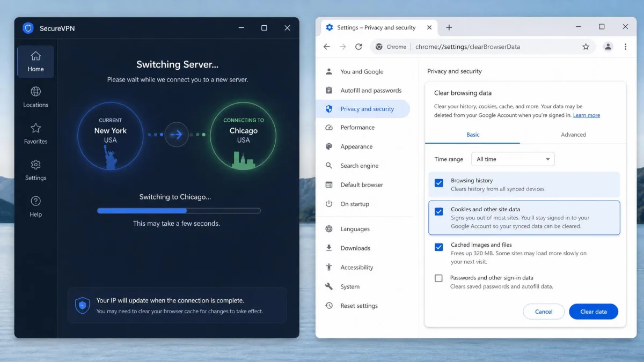Uncheck Cached images and files checkbox
Image resolution: width=644 pixels, height=362 pixels.
click(438, 247)
